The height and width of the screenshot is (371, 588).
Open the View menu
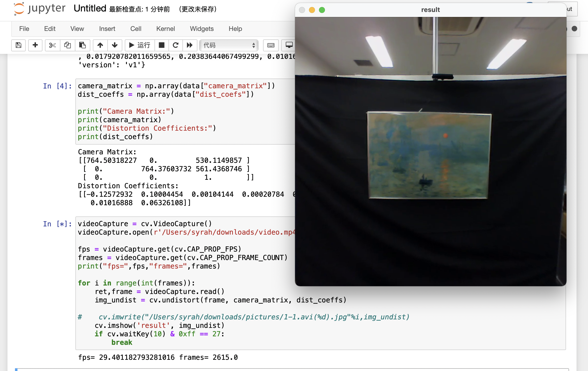coord(77,29)
